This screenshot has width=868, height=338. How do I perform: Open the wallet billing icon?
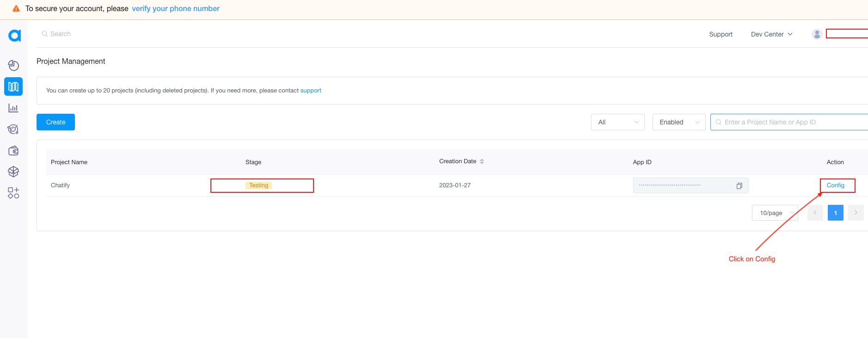point(13,151)
